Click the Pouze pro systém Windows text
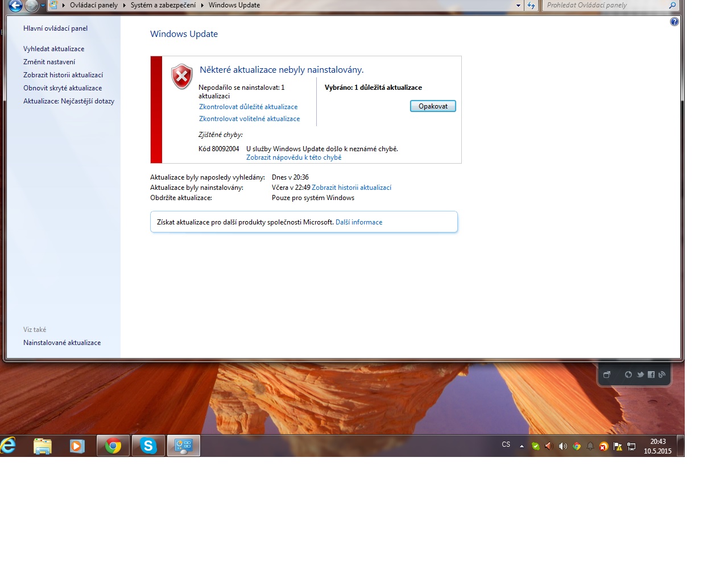This screenshot has width=728, height=582. click(x=313, y=198)
